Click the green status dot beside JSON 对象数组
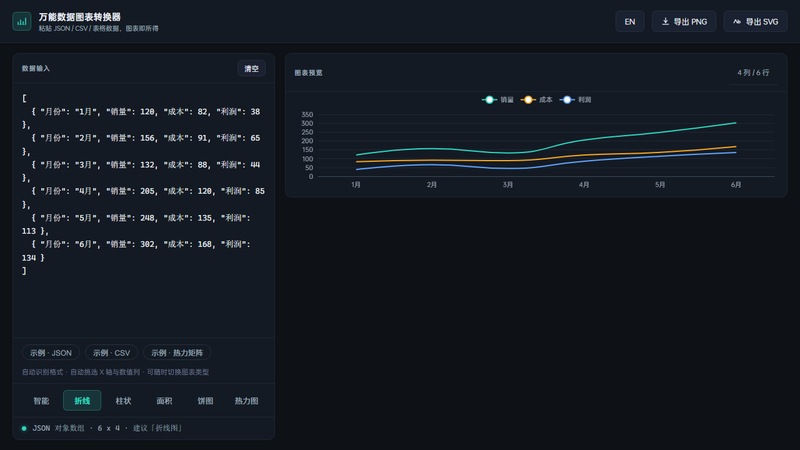This screenshot has height=450, width=800. 24,428
